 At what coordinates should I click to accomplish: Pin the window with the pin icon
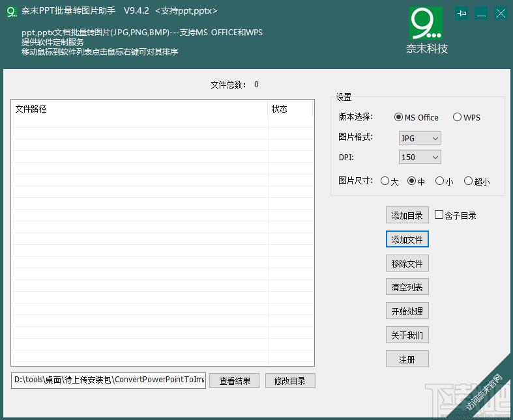coord(462,14)
